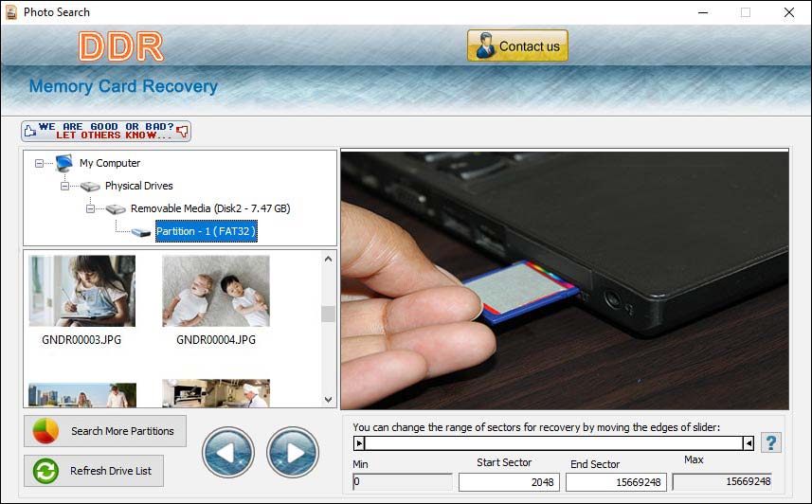Viewport: 812px width, 504px height.
Task: Open thumbnail GNDR00003.JPG
Action: pyautogui.click(x=81, y=291)
